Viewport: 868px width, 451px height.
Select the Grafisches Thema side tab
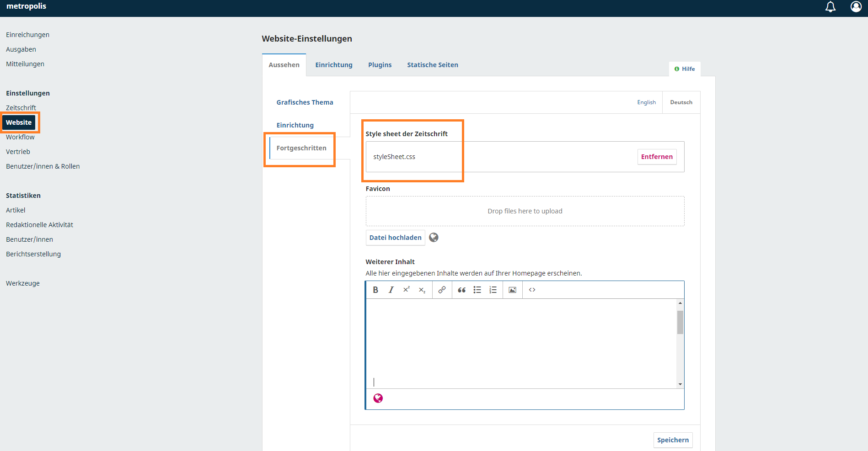(305, 102)
